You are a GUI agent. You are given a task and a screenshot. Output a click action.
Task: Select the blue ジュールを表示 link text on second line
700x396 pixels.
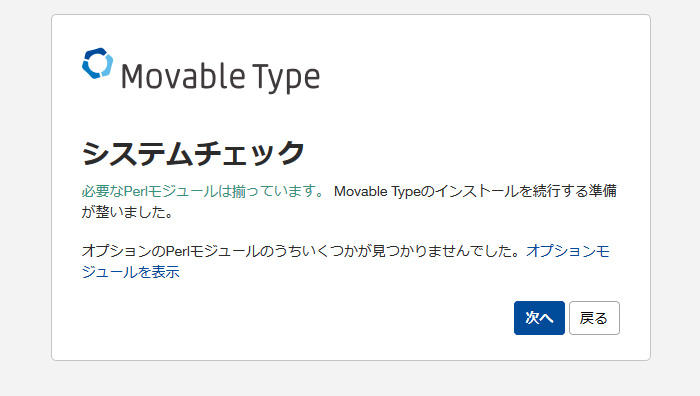pyautogui.click(x=130, y=272)
